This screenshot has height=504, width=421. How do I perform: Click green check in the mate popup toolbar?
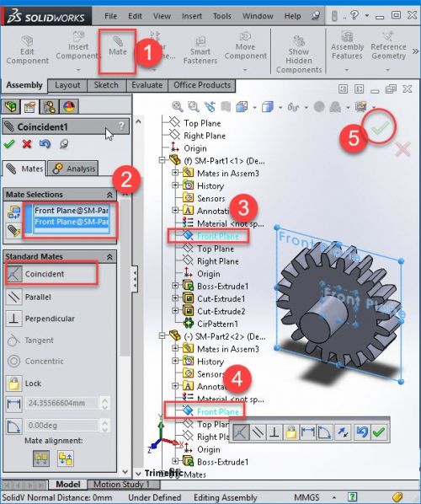point(379,432)
